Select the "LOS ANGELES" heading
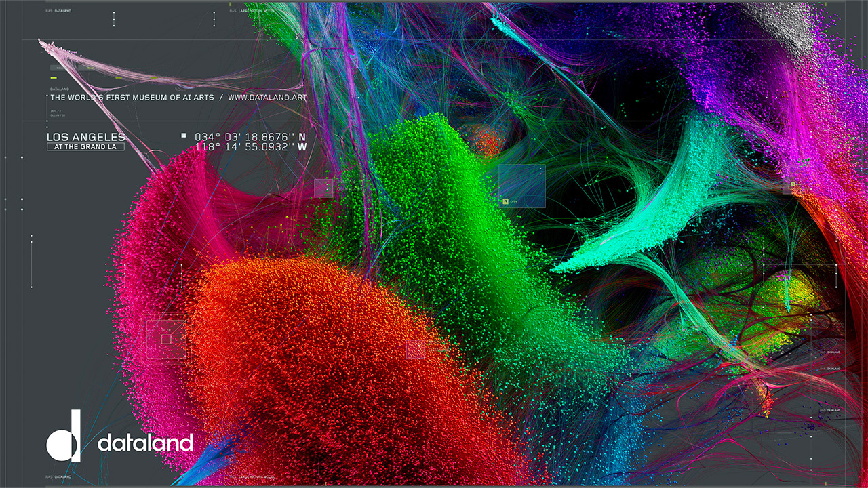Image resolution: width=868 pixels, height=488 pixels. 85,137
